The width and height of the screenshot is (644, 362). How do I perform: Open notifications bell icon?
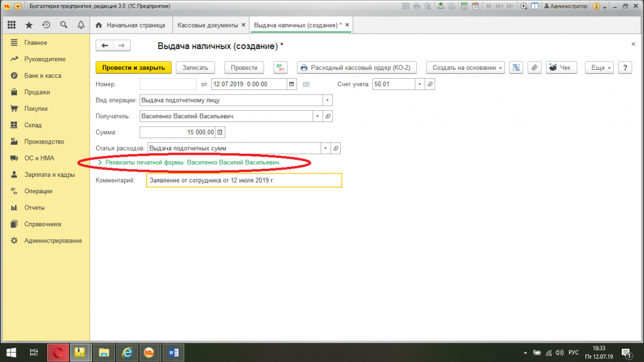(81, 25)
